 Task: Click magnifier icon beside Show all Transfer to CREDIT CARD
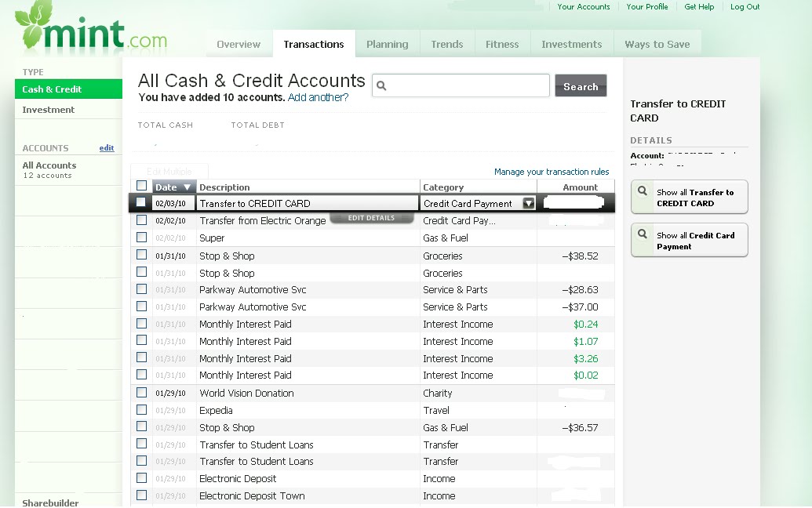(642, 190)
